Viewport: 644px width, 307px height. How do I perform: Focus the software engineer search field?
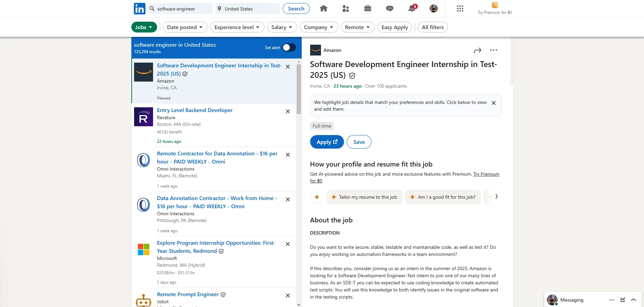coord(180,9)
